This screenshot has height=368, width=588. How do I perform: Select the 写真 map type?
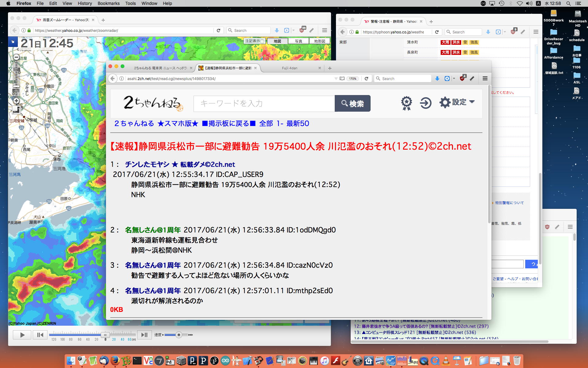click(298, 41)
